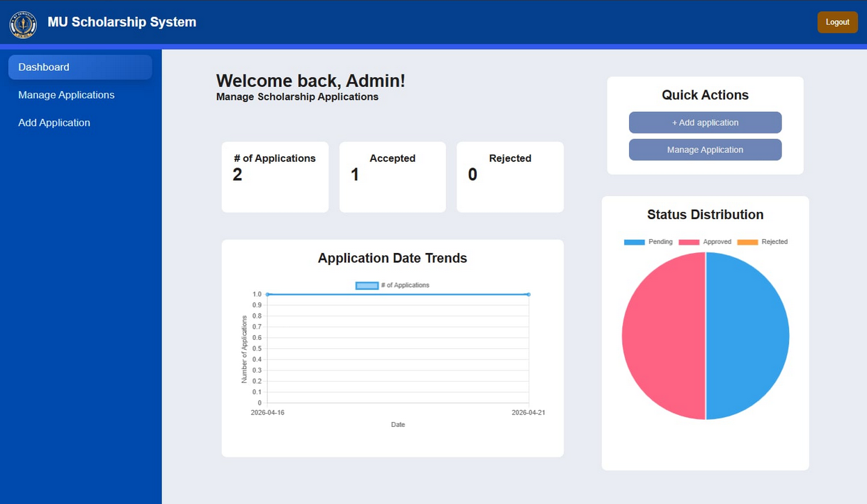Click the Manage Application quick action button

pos(705,149)
